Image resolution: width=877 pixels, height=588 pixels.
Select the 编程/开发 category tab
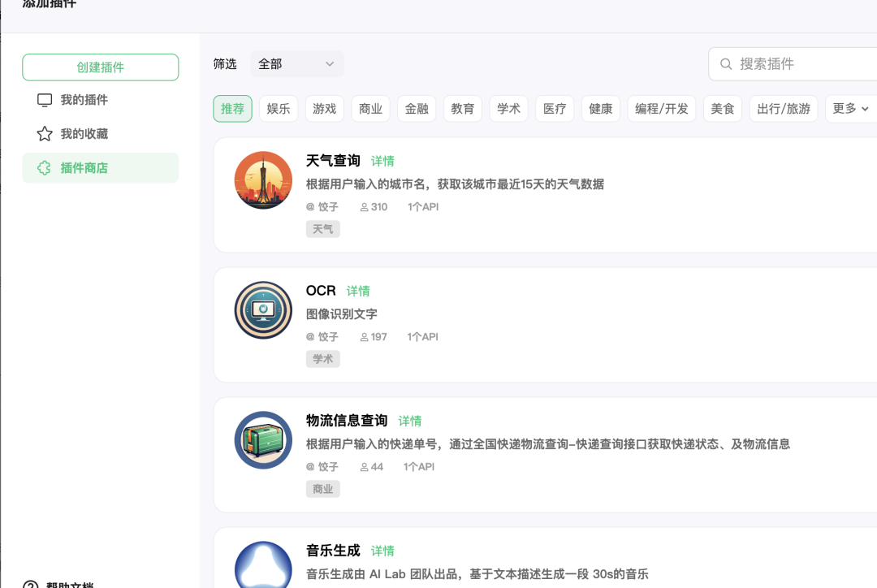662,109
